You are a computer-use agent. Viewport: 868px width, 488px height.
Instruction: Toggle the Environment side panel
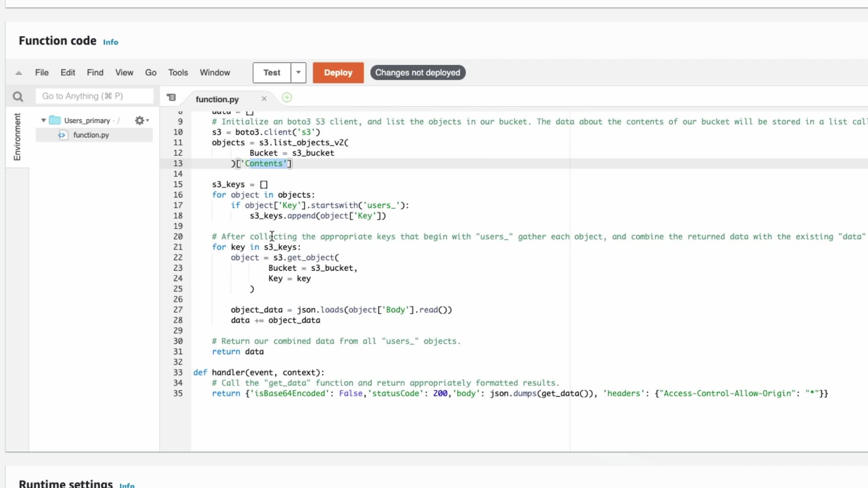[17, 136]
